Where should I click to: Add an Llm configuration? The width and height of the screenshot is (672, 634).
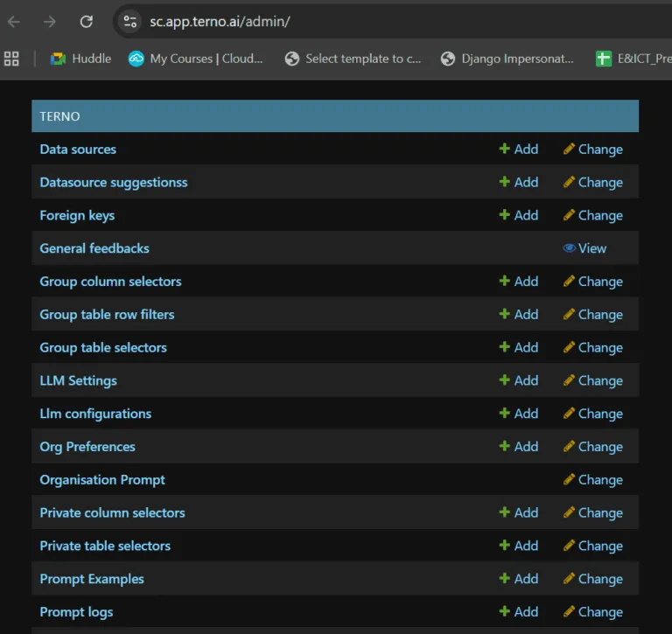point(519,414)
